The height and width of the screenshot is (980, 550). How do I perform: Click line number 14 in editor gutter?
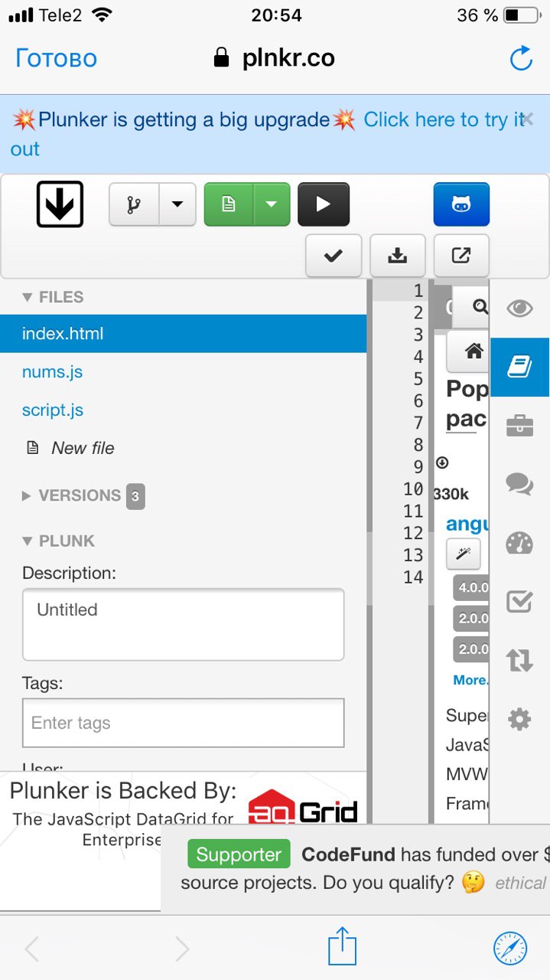click(414, 577)
